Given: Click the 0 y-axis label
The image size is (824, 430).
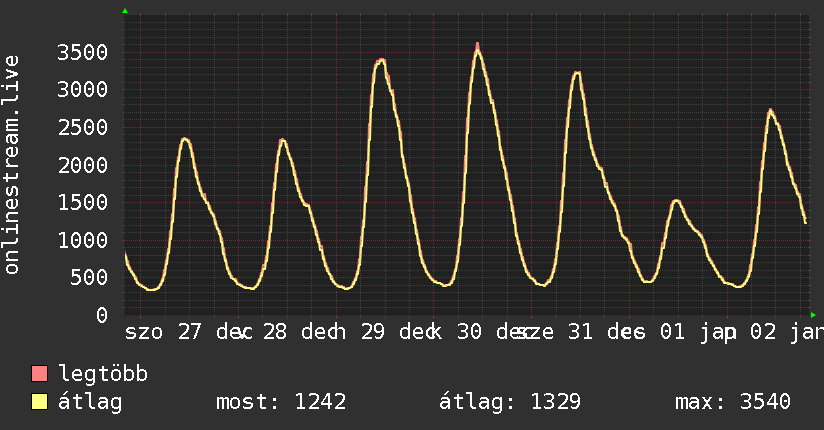Looking at the screenshot, I should (102, 315).
